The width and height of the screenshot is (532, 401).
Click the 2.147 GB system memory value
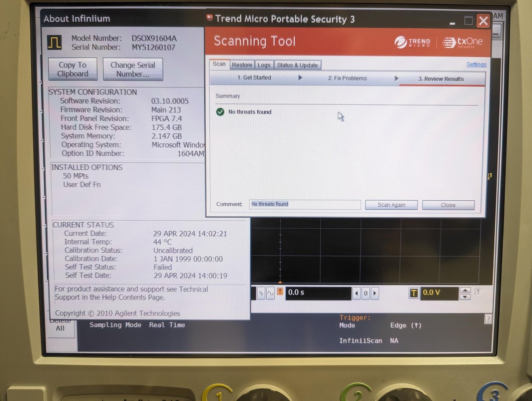[167, 136]
